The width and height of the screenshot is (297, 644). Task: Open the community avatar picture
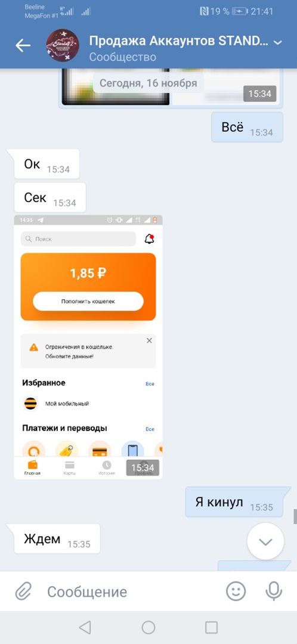[x=63, y=45]
